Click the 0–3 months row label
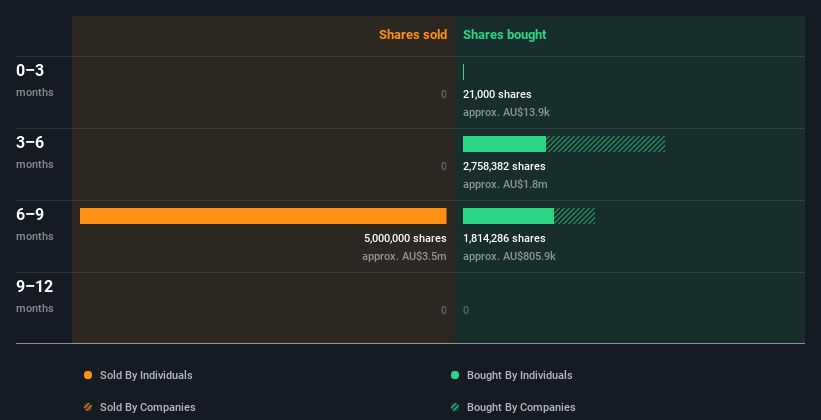 pos(35,80)
